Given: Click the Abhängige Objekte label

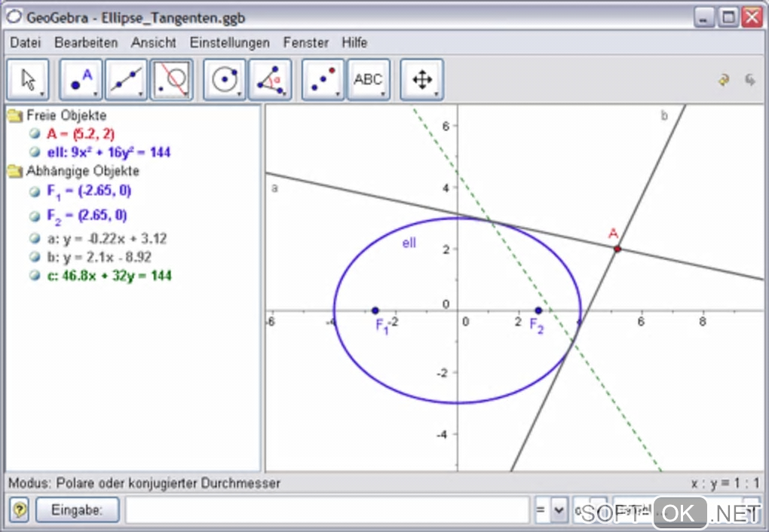Looking at the screenshot, I should 83,171.
